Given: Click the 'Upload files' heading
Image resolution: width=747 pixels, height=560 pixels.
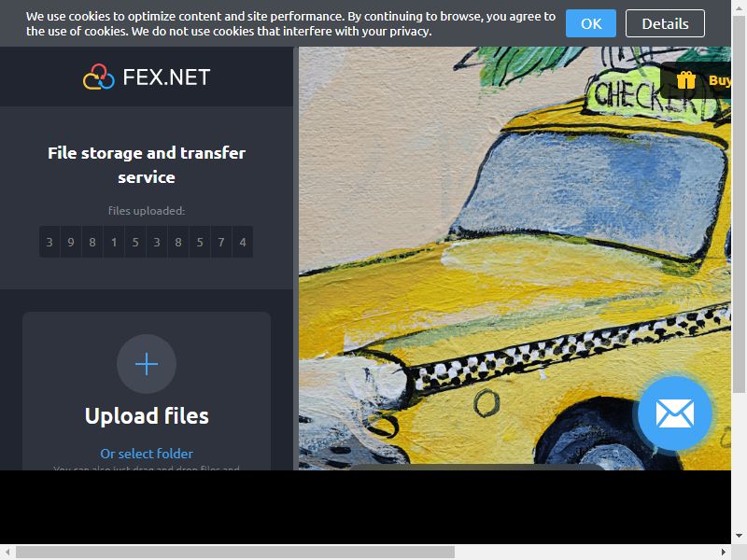Looking at the screenshot, I should click(x=147, y=415).
